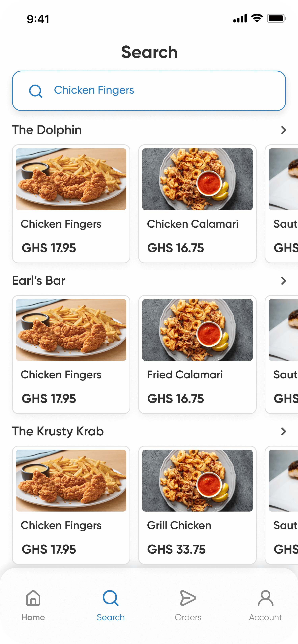
Task: Open Earl's Bar restaurant title
Action: pos(39,281)
